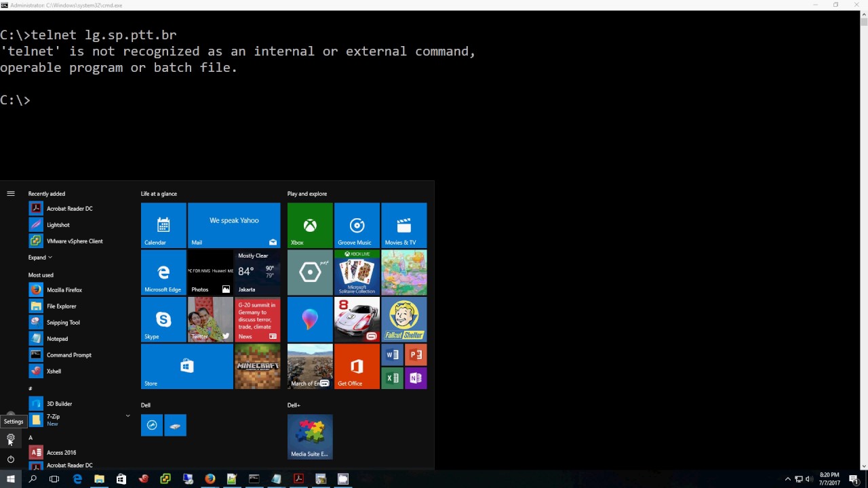The width and height of the screenshot is (868, 488).
Task: Click the second Dell group tile
Action: pos(175,425)
